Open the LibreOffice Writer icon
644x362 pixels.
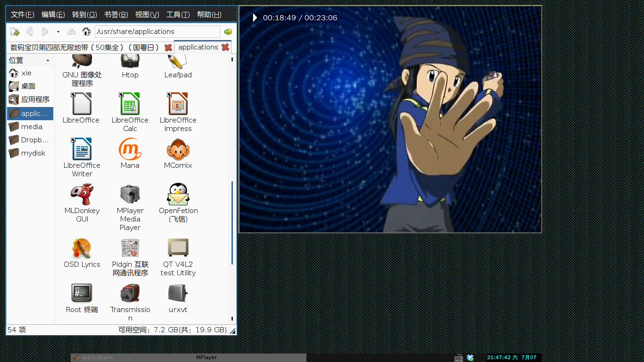[x=82, y=149]
